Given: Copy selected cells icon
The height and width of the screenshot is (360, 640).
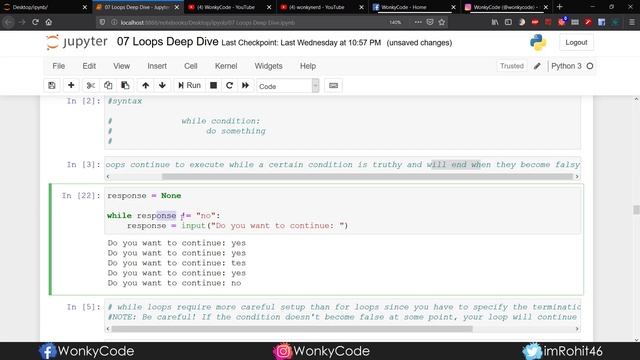Looking at the screenshot, I should click(108, 85).
